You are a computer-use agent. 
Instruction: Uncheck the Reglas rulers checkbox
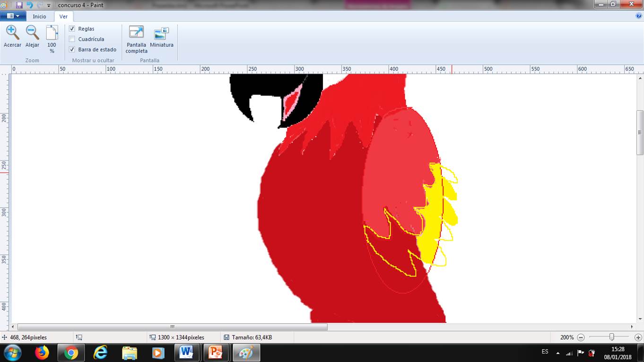point(72,29)
